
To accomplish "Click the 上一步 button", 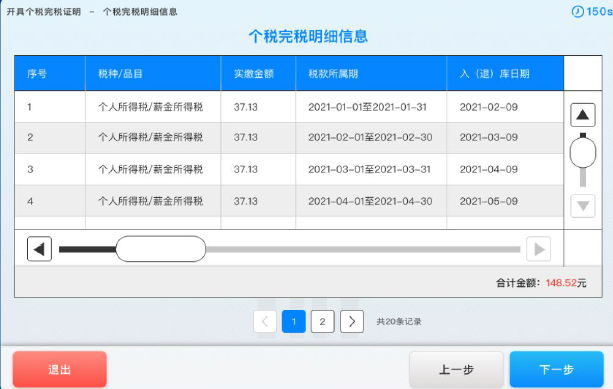I will (456, 369).
